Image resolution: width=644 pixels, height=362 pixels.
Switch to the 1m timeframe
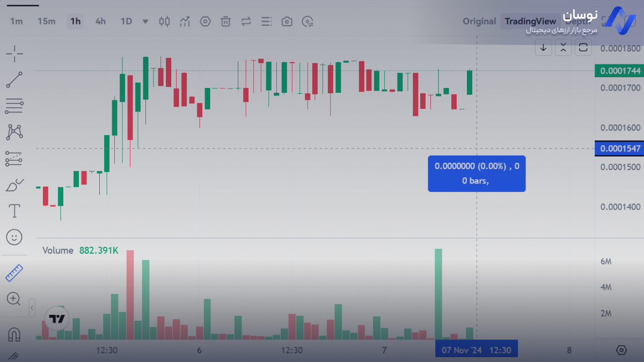[x=17, y=21]
